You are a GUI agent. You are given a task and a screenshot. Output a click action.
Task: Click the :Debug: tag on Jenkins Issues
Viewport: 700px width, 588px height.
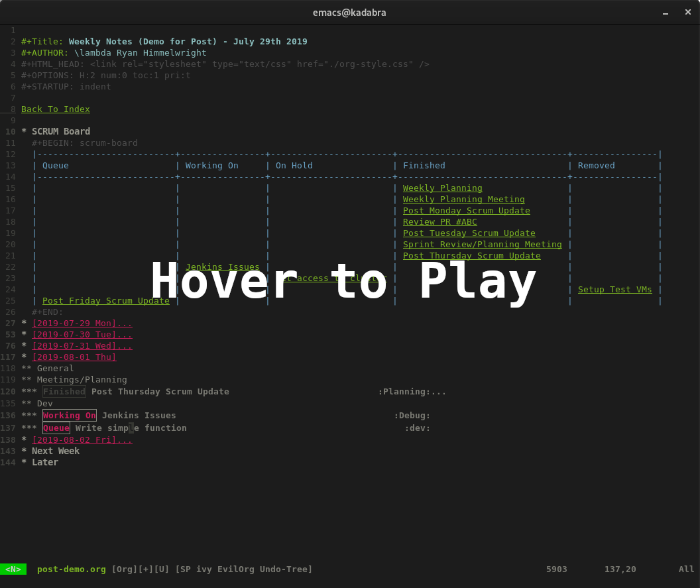412,416
